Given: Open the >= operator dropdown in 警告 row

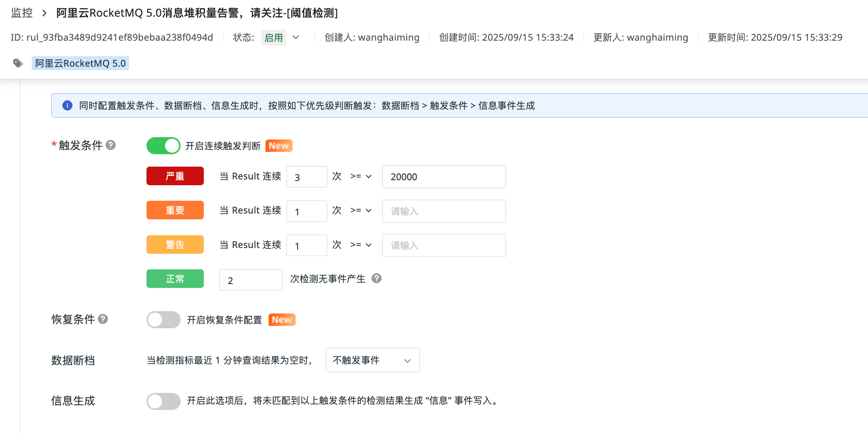Looking at the screenshot, I should coord(361,245).
